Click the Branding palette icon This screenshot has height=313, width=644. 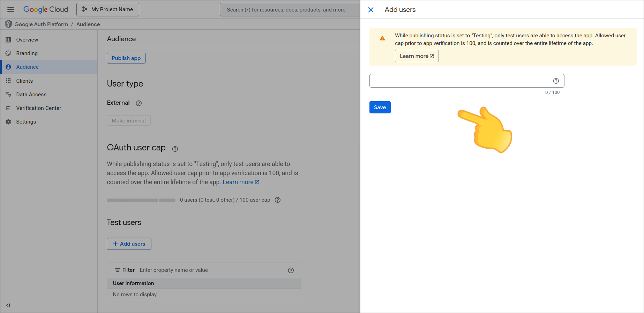pyautogui.click(x=8, y=53)
